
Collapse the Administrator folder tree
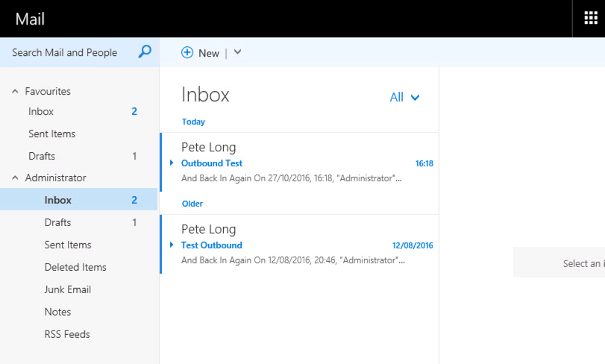[15, 178]
